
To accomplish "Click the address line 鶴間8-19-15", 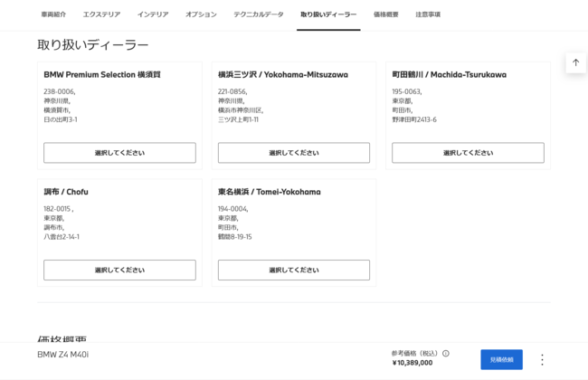I will (x=235, y=237).
